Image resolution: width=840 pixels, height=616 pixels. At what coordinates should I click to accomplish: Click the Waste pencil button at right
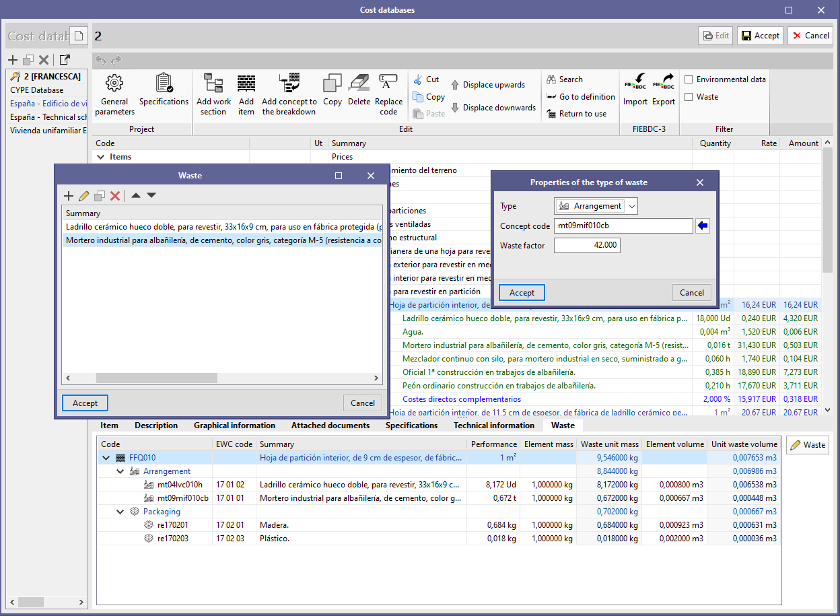pyautogui.click(x=808, y=445)
